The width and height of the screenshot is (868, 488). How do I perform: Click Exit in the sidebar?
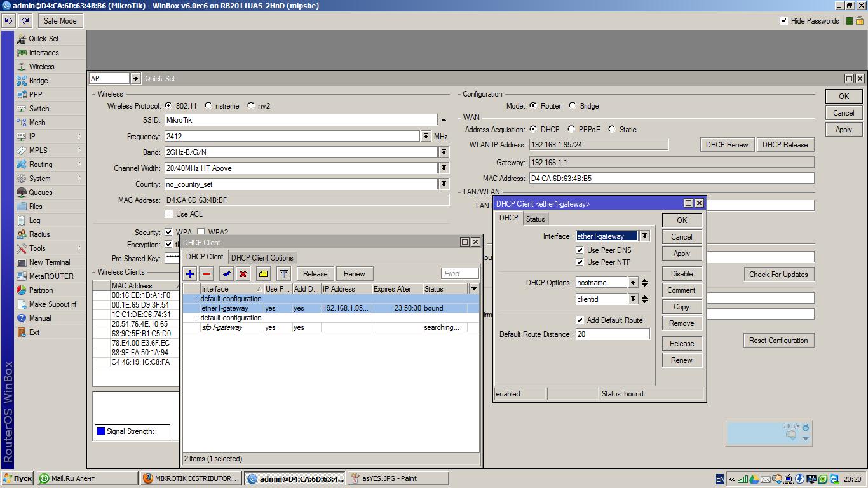click(x=34, y=332)
